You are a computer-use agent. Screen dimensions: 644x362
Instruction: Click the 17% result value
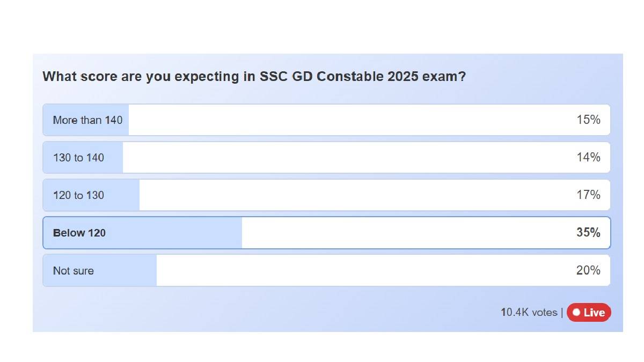[x=588, y=195]
